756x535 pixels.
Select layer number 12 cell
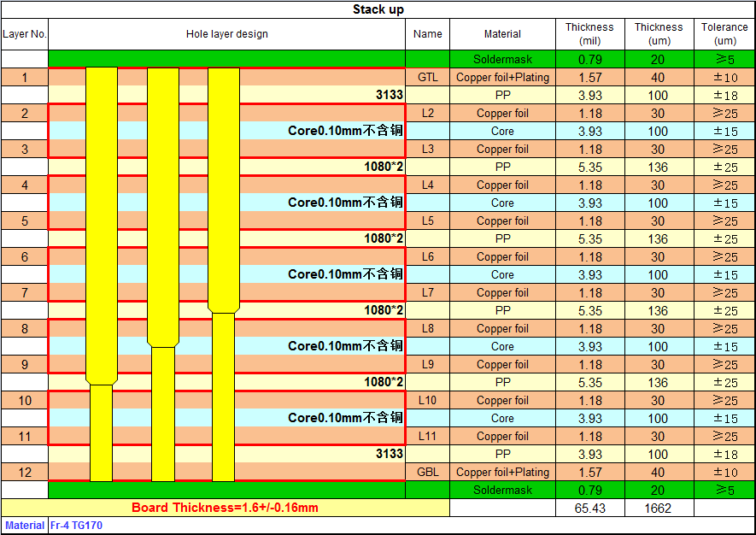coord(25,473)
